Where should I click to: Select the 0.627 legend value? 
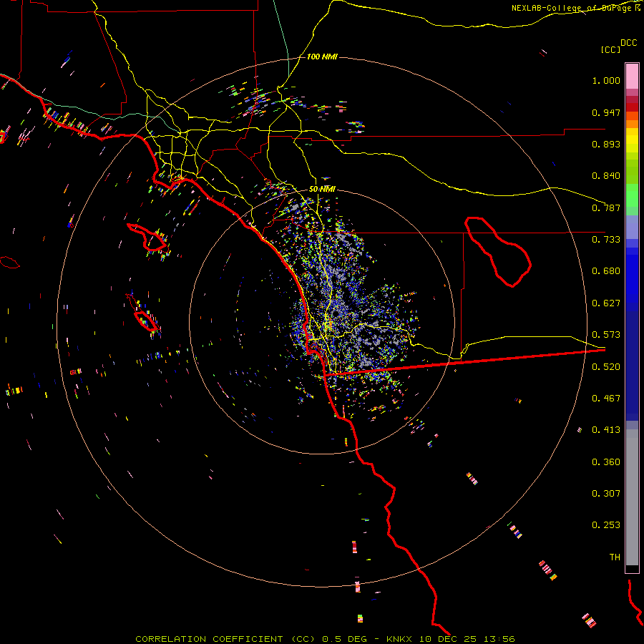click(x=606, y=303)
